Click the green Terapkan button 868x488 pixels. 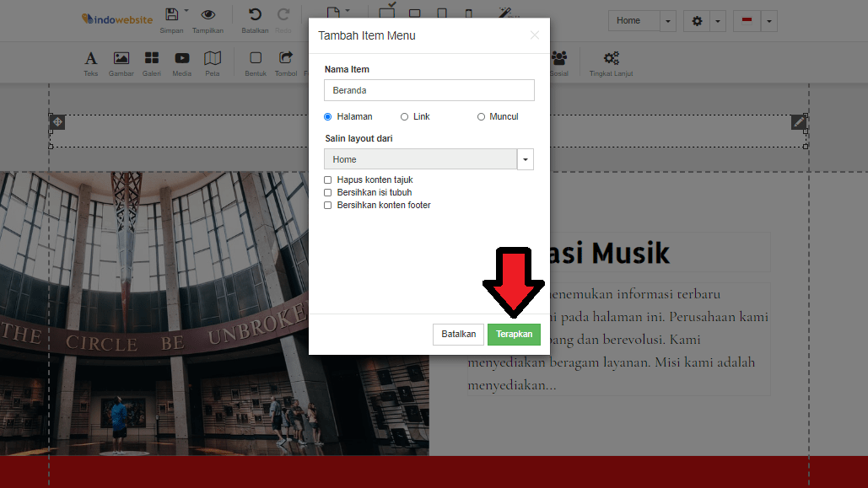pyautogui.click(x=514, y=335)
